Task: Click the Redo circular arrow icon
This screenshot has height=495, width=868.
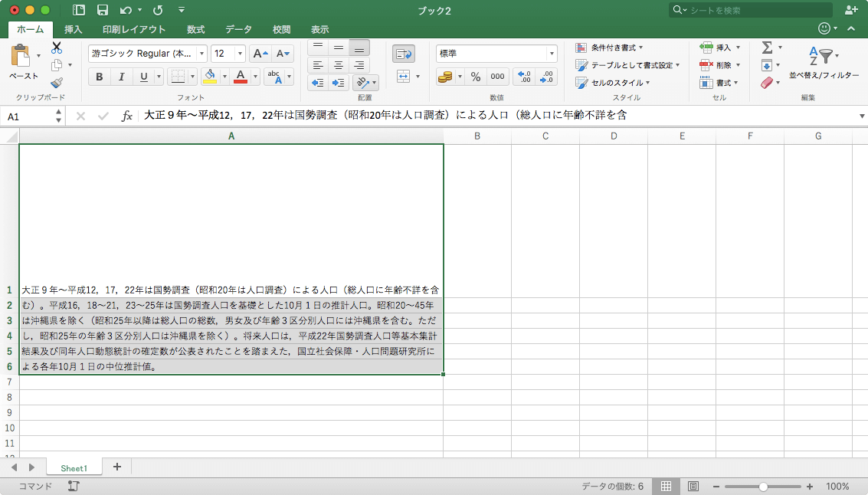Action: 159,10
